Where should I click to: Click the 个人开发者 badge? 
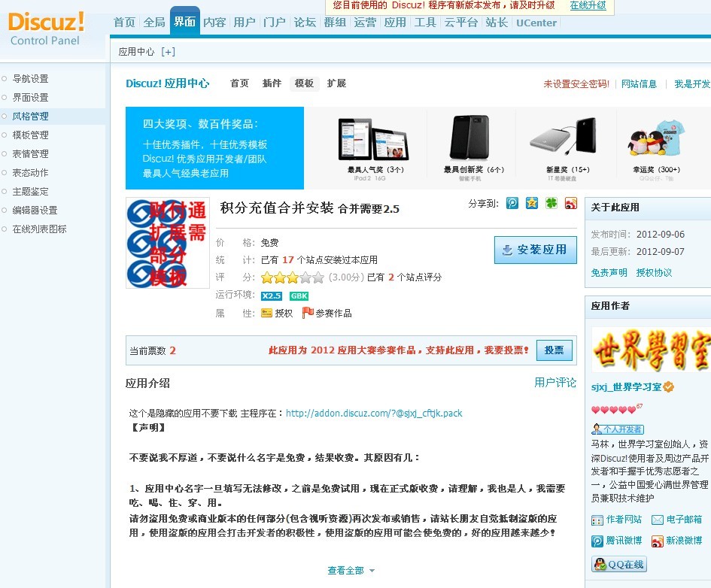point(618,429)
